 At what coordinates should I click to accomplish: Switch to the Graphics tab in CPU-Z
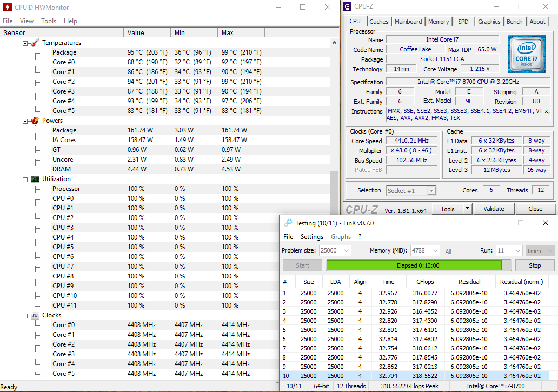click(x=489, y=22)
